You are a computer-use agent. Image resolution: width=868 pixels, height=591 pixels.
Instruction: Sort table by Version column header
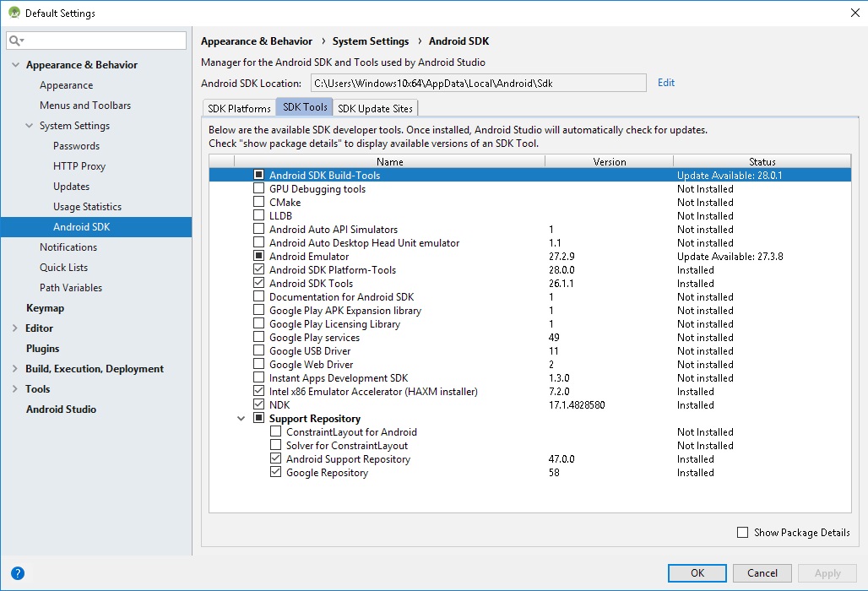[610, 161]
